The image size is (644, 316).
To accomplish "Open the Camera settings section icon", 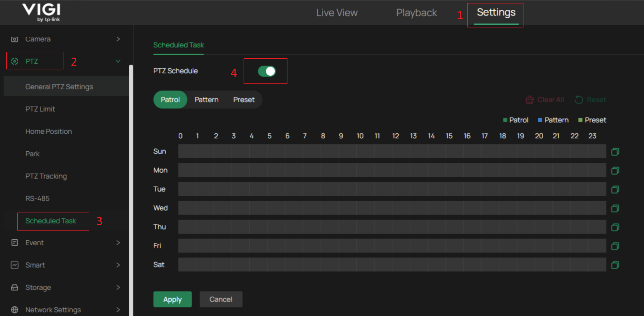I will [x=15, y=39].
